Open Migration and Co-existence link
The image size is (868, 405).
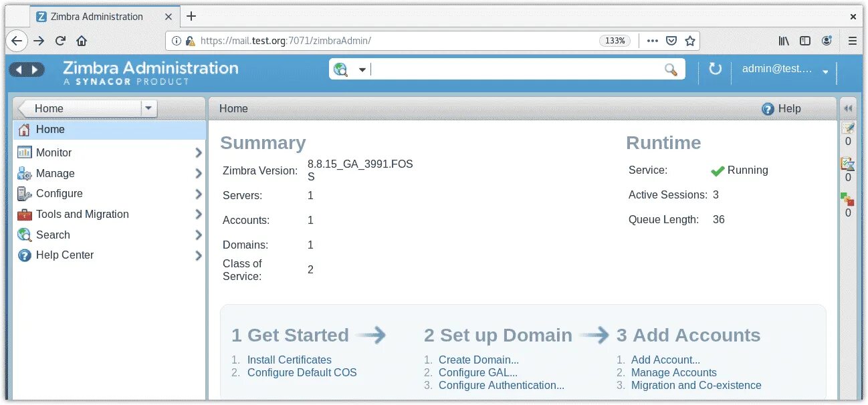click(x=696, y=385)
